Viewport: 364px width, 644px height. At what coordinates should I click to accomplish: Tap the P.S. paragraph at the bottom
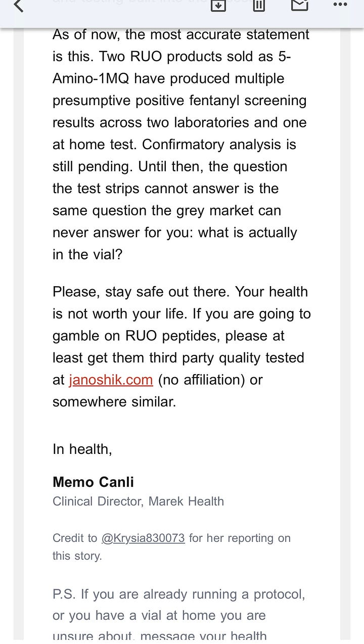pyautogui.click(x=179, y=616)
